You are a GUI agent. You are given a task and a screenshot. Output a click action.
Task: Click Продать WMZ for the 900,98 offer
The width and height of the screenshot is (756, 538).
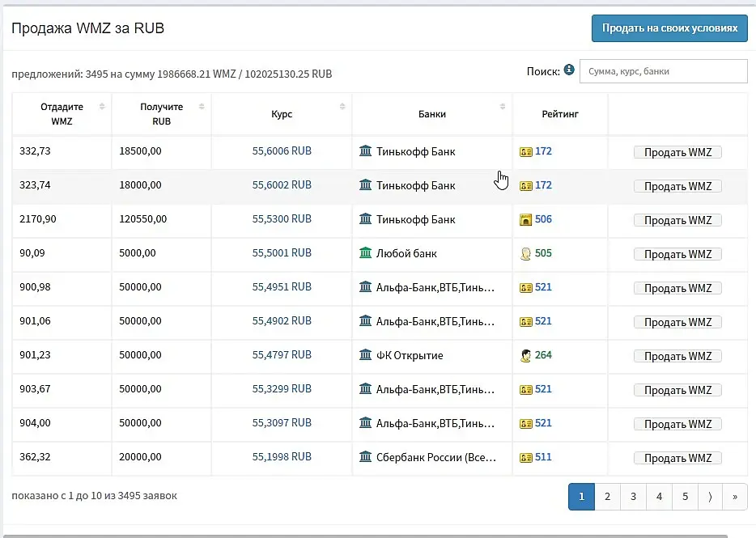pos(677,288)
